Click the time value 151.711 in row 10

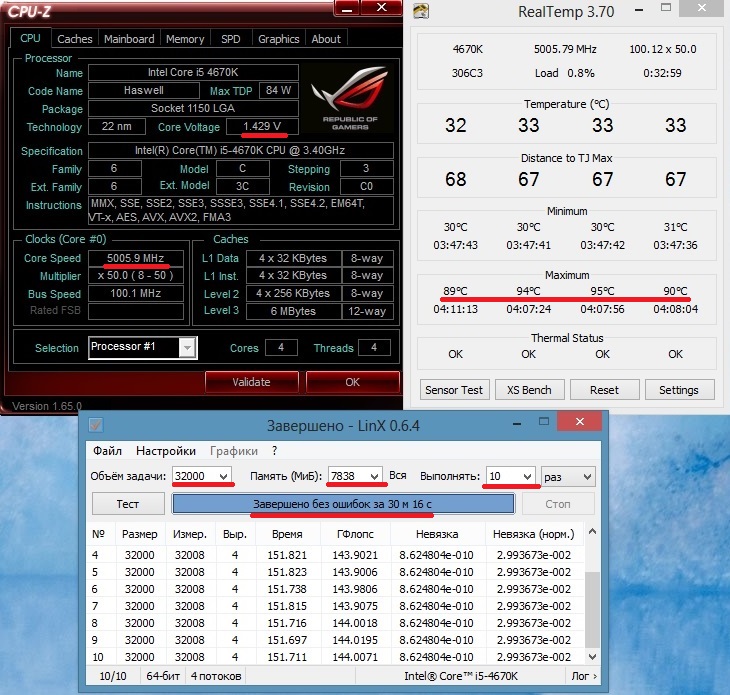287,657
